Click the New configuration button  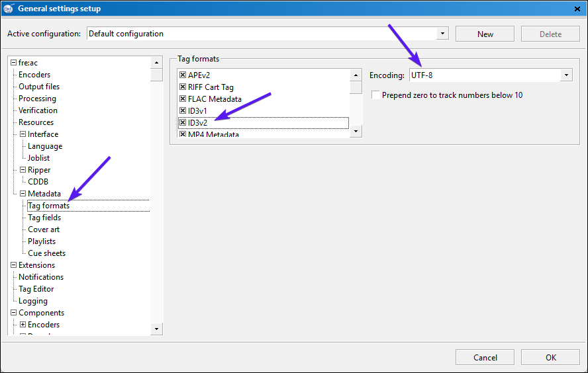click(485, 34)
